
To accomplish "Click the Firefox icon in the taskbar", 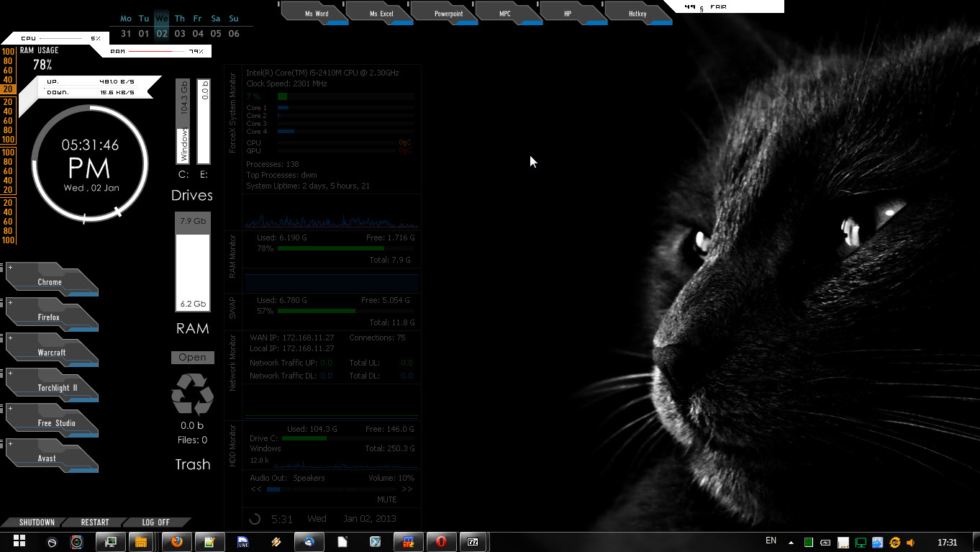I will coord(176,542).
